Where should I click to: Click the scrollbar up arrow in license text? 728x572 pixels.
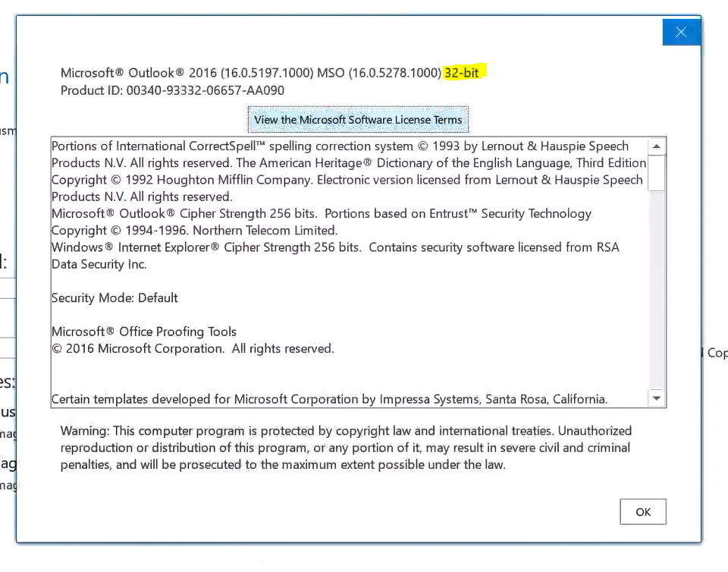pyautogui.click(x=657, y=146)
